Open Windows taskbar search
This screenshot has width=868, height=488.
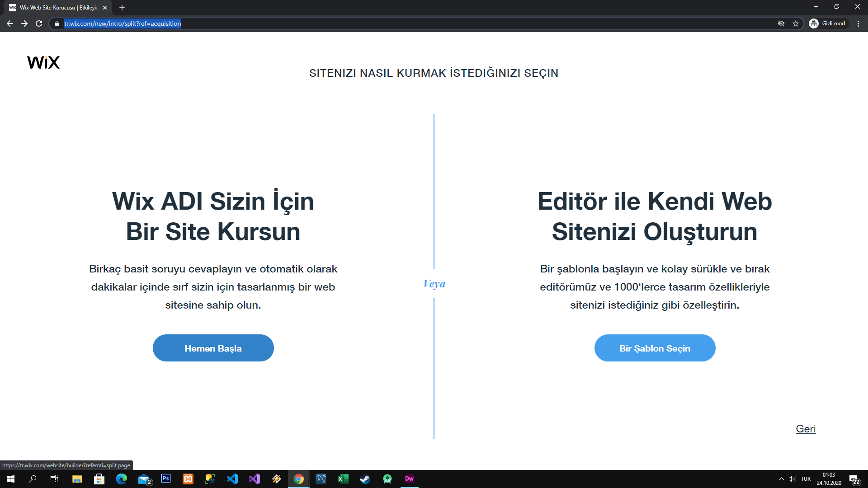(33, 479)
